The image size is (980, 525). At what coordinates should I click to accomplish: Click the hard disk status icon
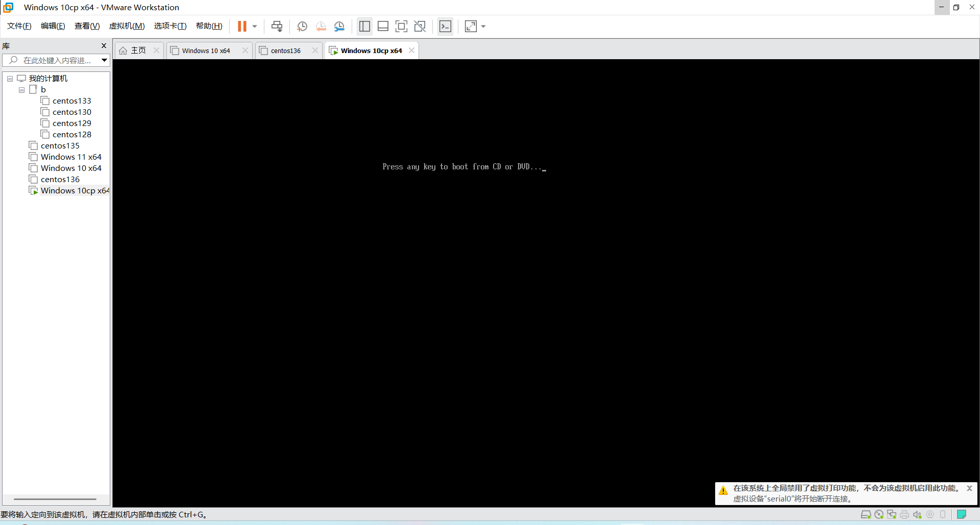coord(866,514)
